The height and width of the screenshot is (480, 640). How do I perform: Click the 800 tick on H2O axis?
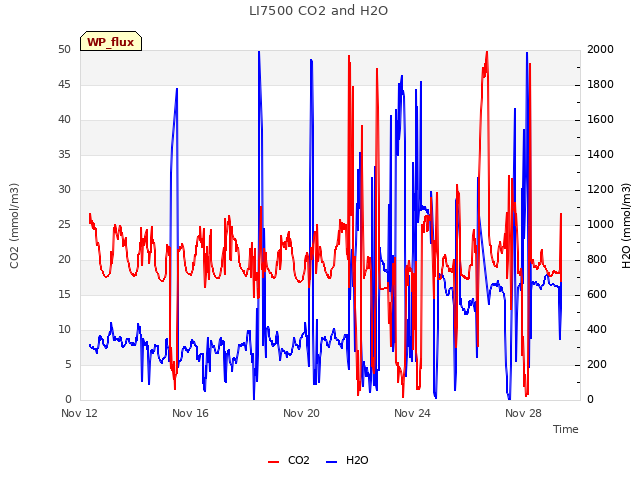pos(597,260)
